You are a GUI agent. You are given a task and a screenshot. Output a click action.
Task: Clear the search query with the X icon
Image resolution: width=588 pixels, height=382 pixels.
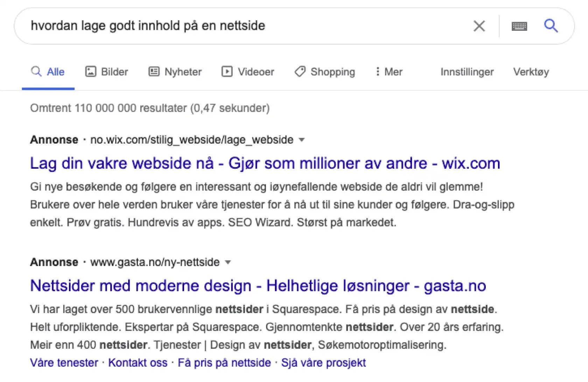coord(479,26)
